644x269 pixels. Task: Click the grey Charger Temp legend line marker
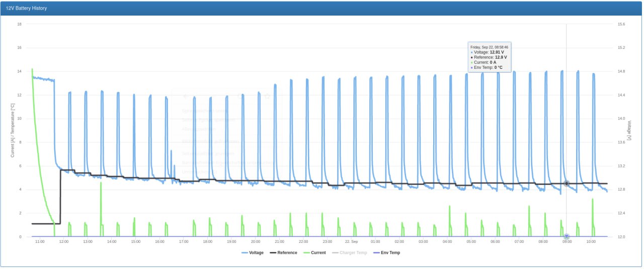tap(336, 252)
